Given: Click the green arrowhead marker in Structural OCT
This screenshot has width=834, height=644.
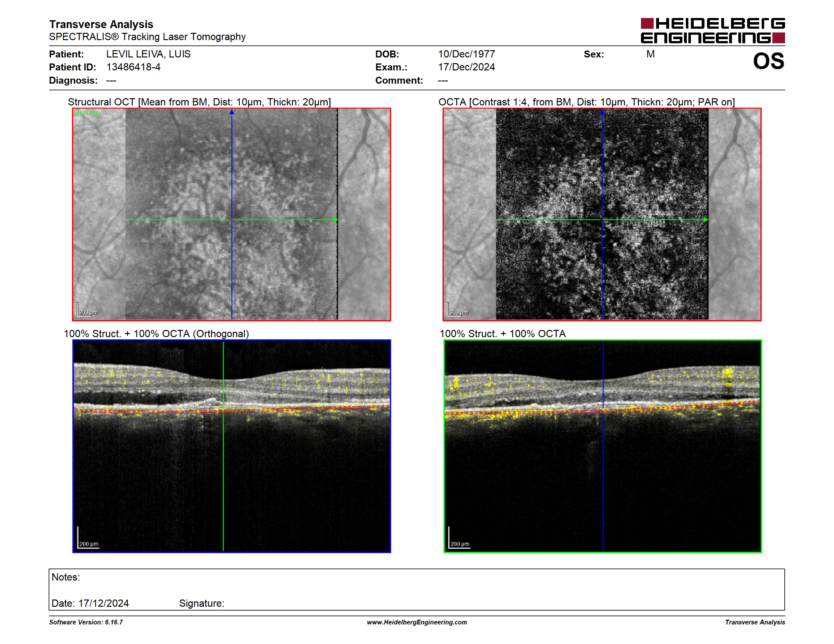Looking at the screenshot, I should 335,220.
